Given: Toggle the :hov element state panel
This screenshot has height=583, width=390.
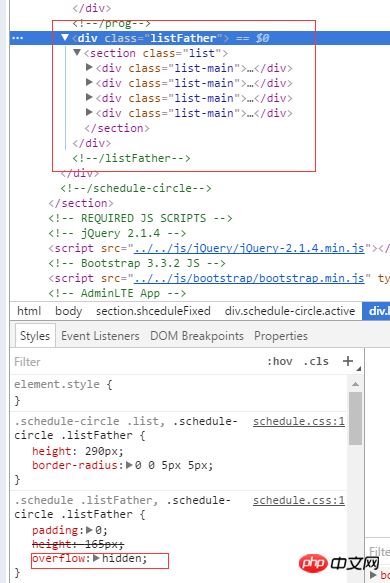Looking at the screenshot, I should tap(280, 361).
